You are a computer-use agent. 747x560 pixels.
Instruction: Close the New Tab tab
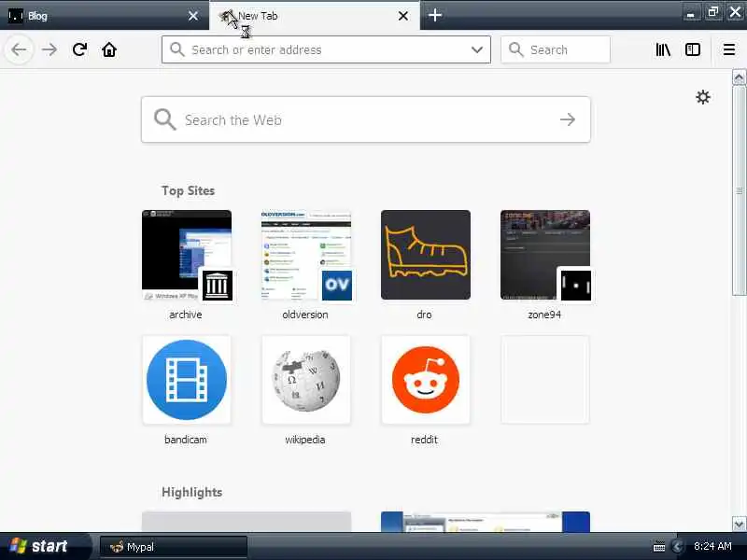tap(403, 16)
